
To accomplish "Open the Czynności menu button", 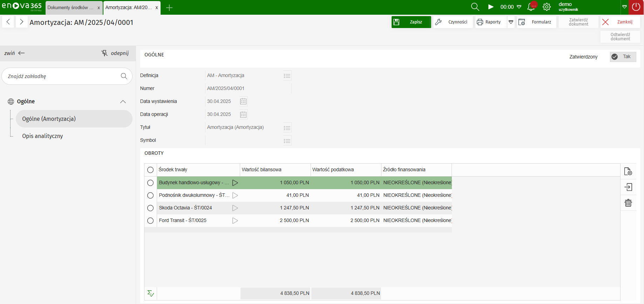I will click(x=453, y=22).
